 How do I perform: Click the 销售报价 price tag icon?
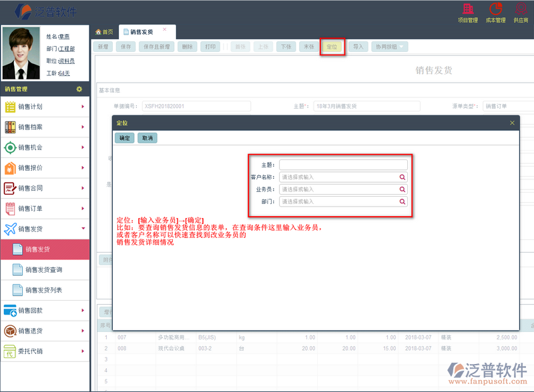point(10,168)
